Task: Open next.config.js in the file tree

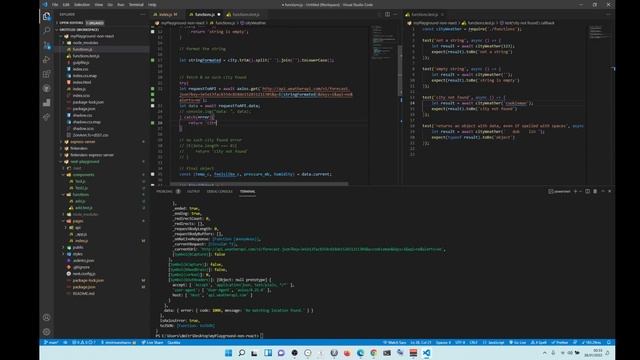Action: click(x=84, y=273)
